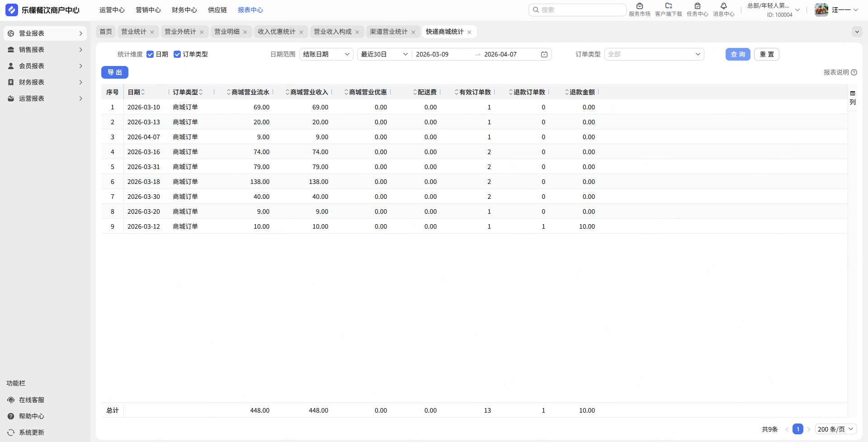The image size is (868, 442).
Task: Click the 查询 query button
Action: click(x=738, y=54)
